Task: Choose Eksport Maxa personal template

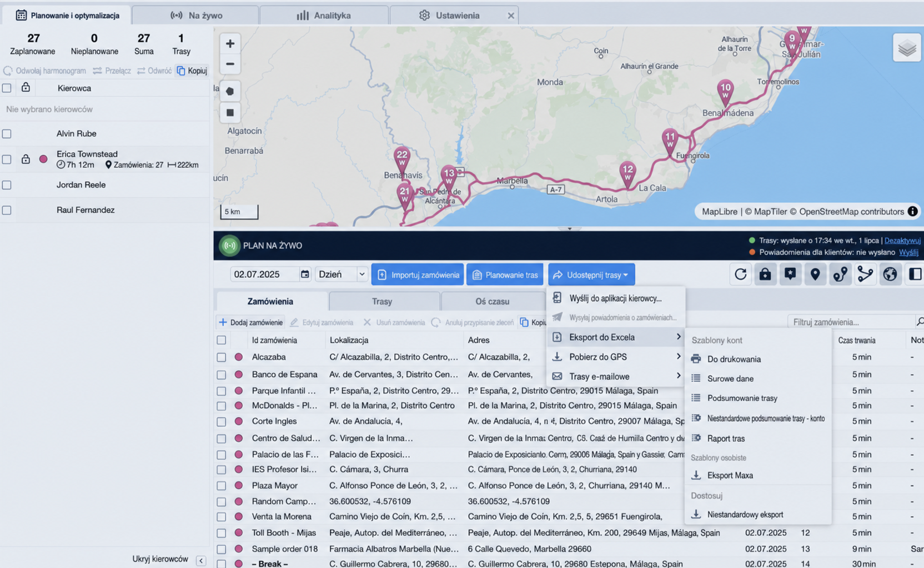Action: tap(758, 475)
